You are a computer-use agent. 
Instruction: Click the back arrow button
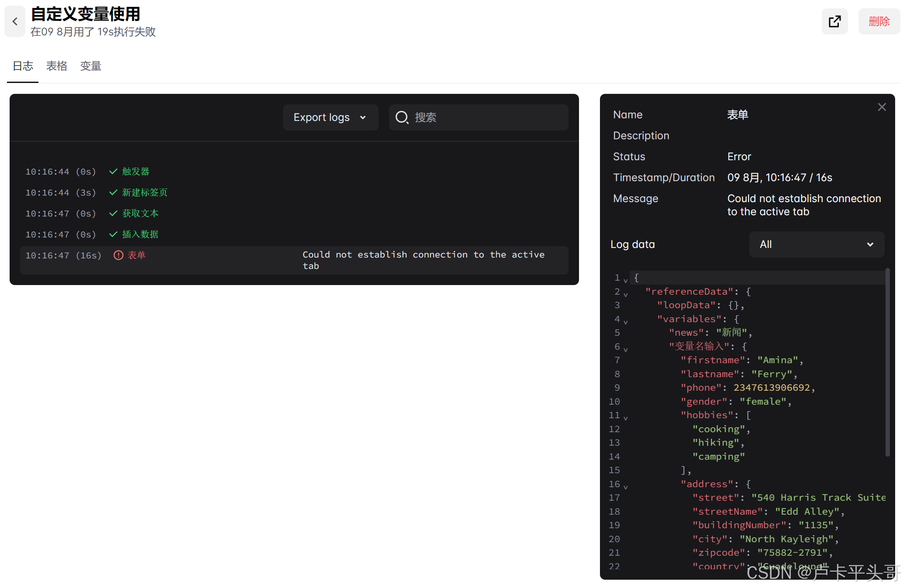(x=15, y=21)
